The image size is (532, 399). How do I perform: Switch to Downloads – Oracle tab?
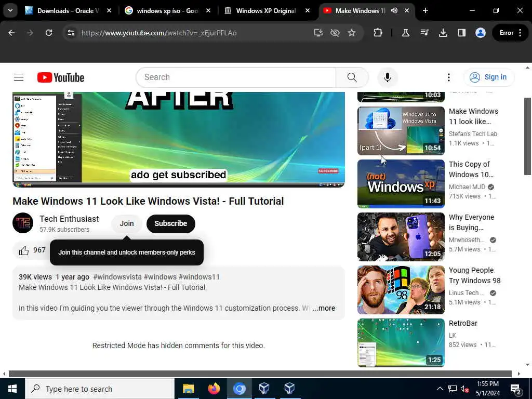[x=68, y=10]
